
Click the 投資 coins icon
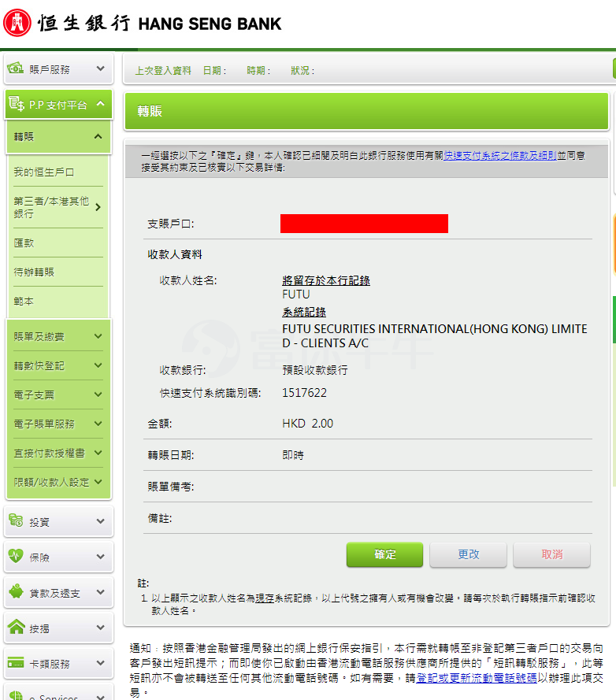click(x=16, y=520)
